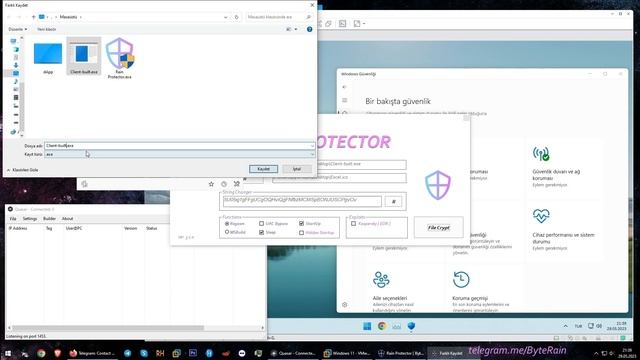The width and height of the screenshot is (640, 360).
Task: Open Windows Security settings gear
Action: coord(344,304)
